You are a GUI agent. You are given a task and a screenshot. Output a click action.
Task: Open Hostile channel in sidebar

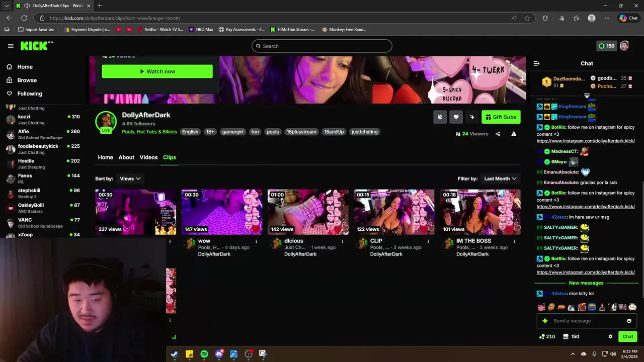point(43,164)
